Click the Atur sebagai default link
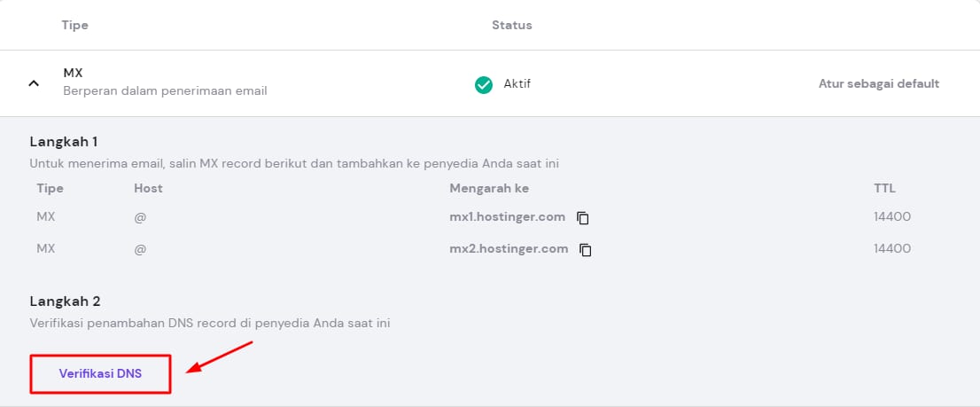980x407 pixels. (878, 83)
